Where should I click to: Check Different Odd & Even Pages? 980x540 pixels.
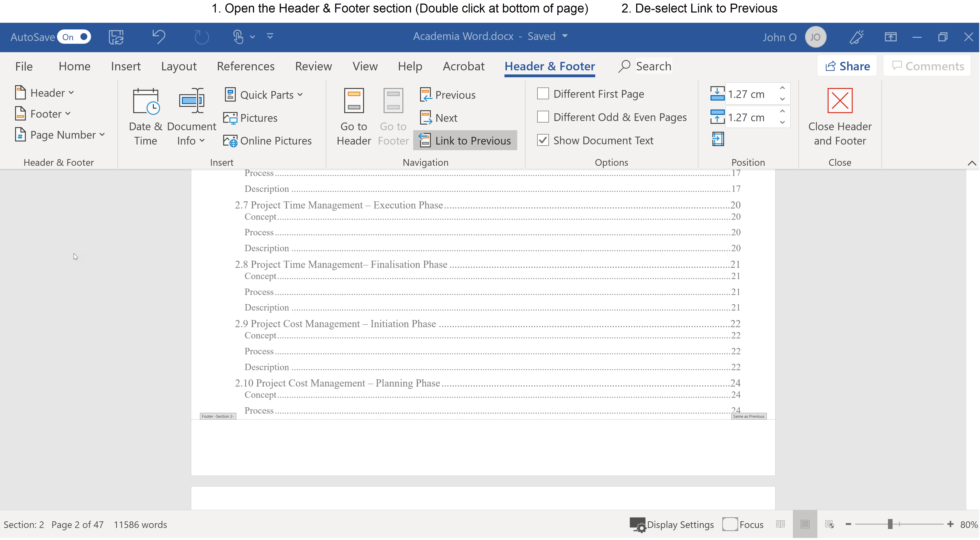pos(543,117)
